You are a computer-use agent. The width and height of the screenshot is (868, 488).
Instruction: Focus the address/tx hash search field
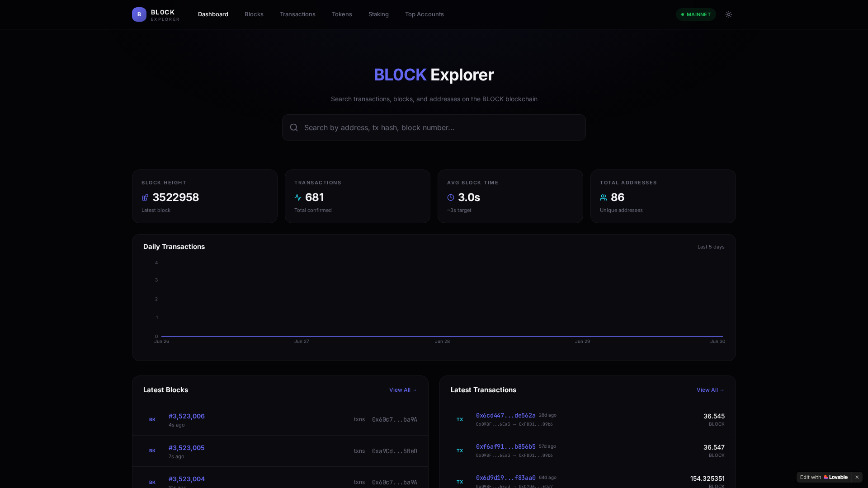[434, 127]
